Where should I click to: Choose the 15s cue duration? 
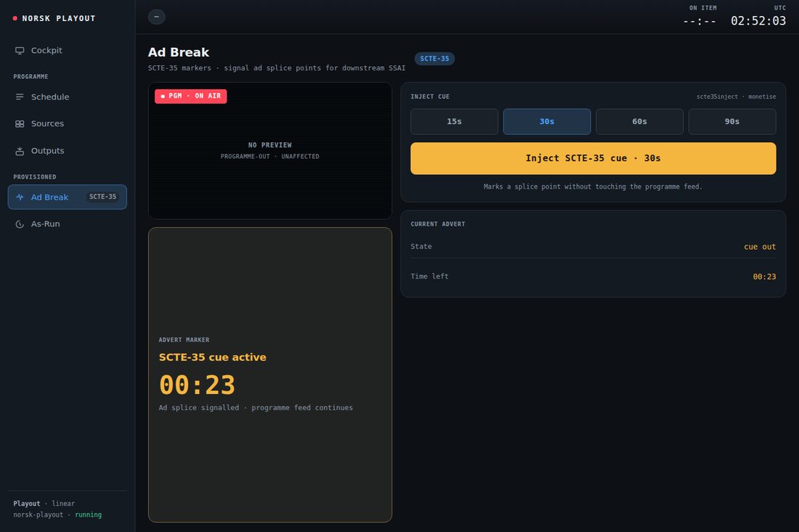point(454,122)
